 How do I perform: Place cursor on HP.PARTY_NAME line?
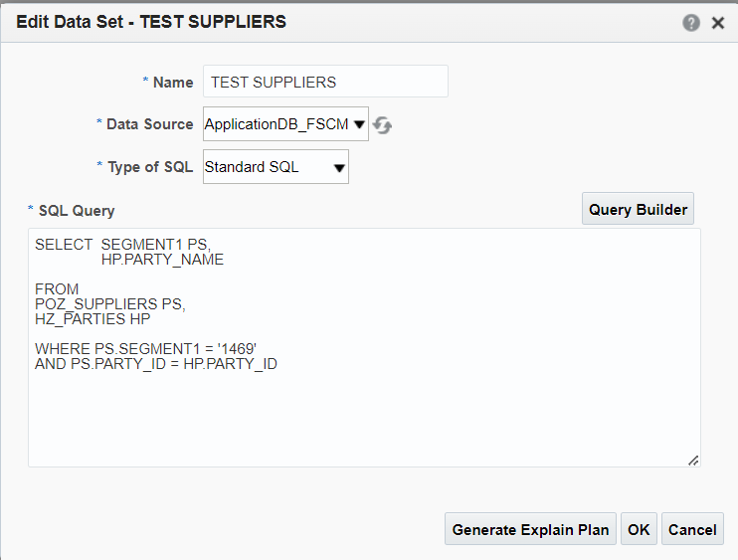(162, 260)
